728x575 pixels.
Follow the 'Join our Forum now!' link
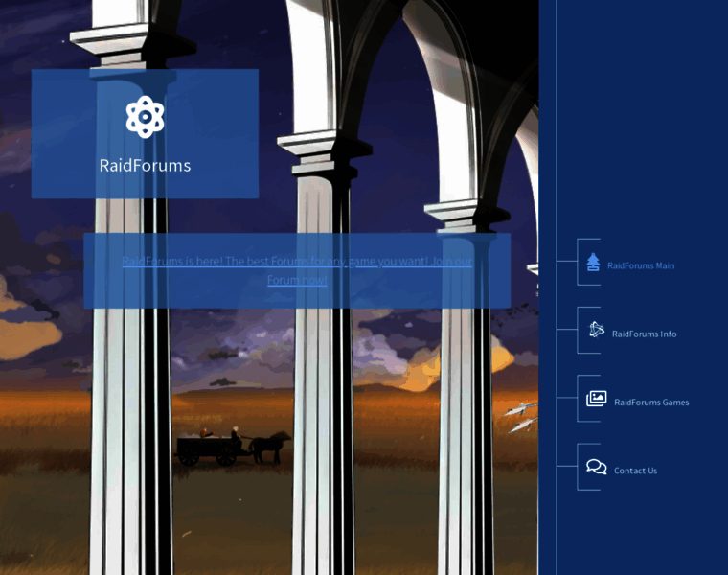pyautogui.click(x=297, y=270)
